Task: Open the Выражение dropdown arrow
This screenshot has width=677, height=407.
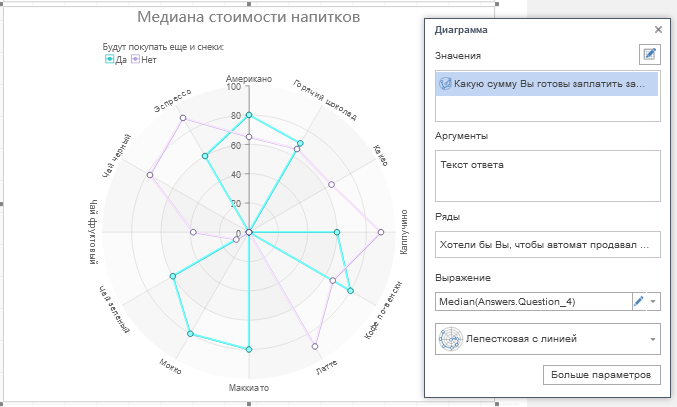Action: (x=654, y=300)
